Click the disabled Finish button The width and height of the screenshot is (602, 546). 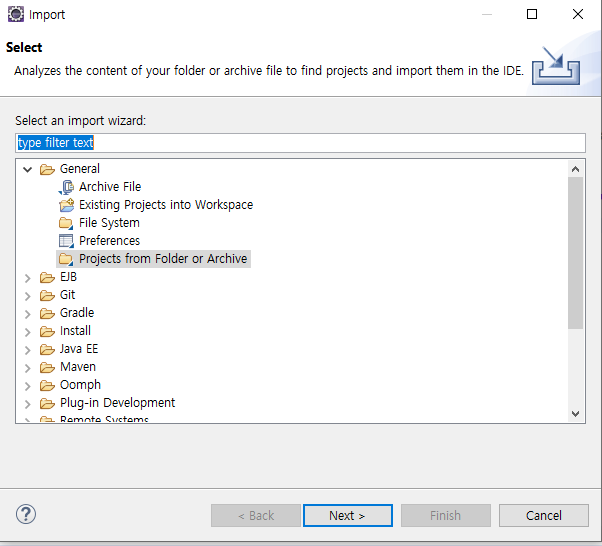[x=446, y=515]
